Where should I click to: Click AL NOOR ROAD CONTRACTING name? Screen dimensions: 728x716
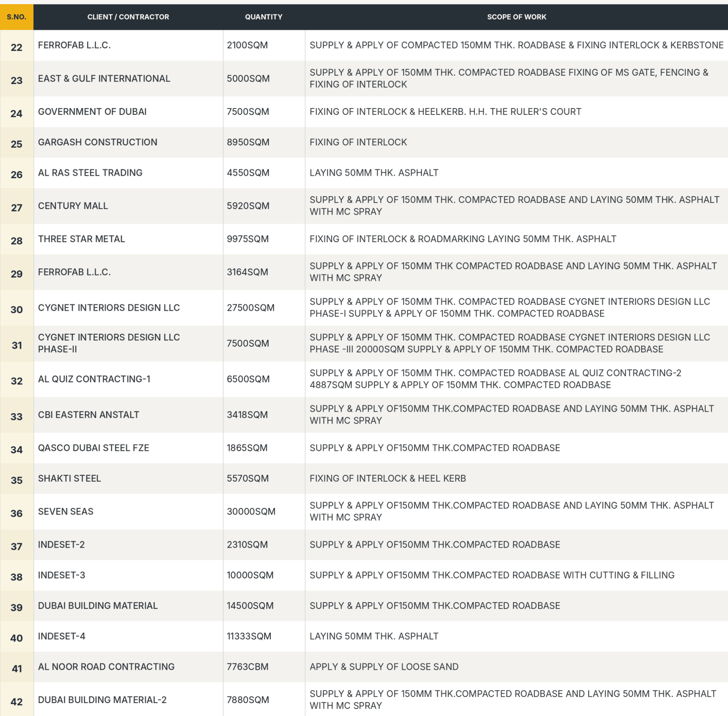coord(107,667)
